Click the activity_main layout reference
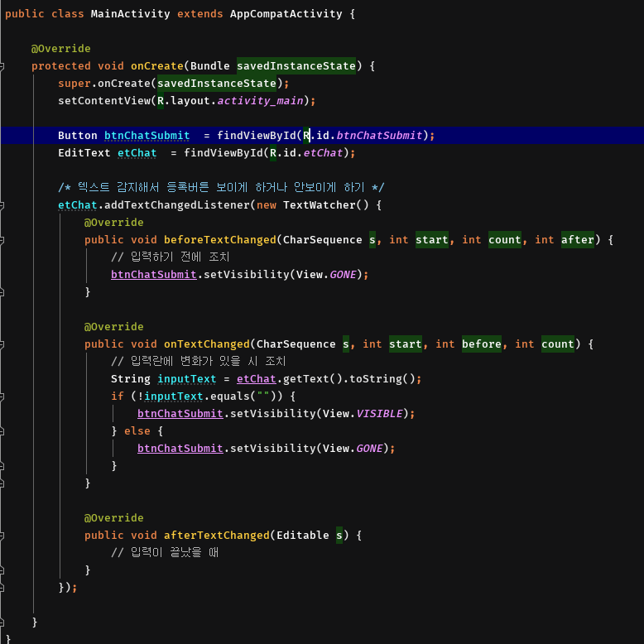This screenshot has width=644, height=644. [260, 101]
